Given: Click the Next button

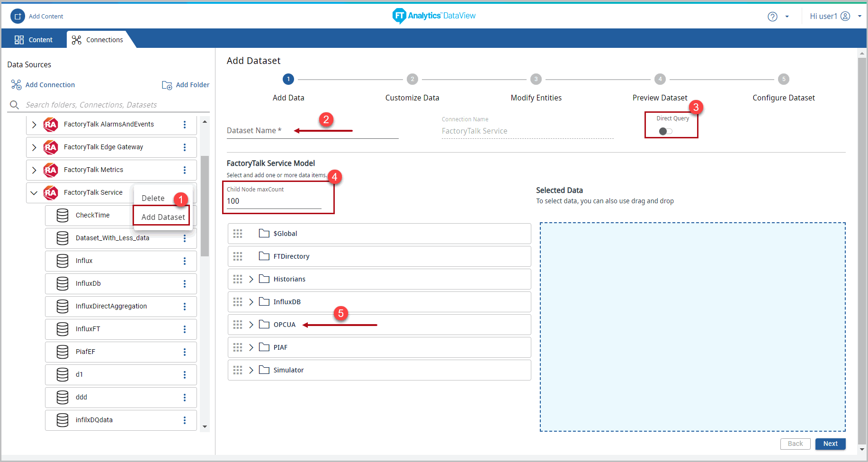Looking at the screenshot, I should (830, 444).
